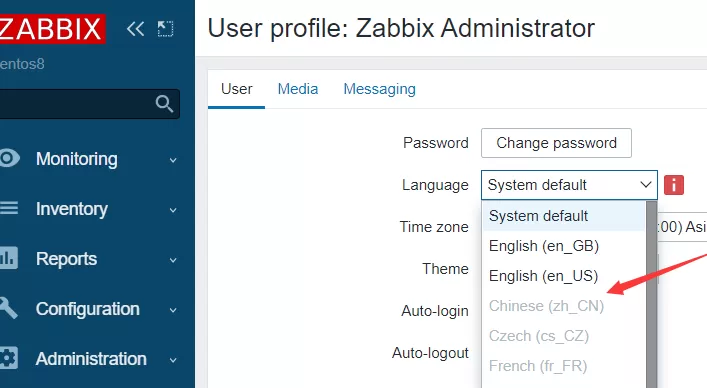Open the Language dropdown box

pos(569,185)
